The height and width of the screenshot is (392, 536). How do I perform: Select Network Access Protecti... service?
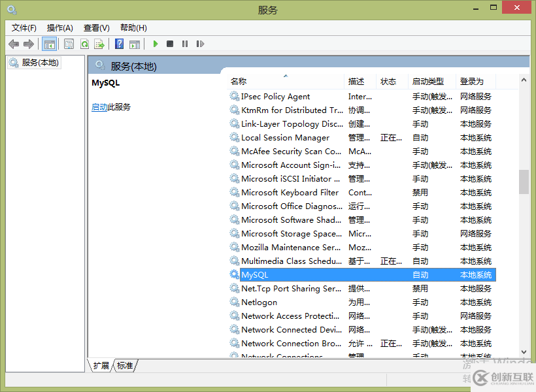(361, 316)
